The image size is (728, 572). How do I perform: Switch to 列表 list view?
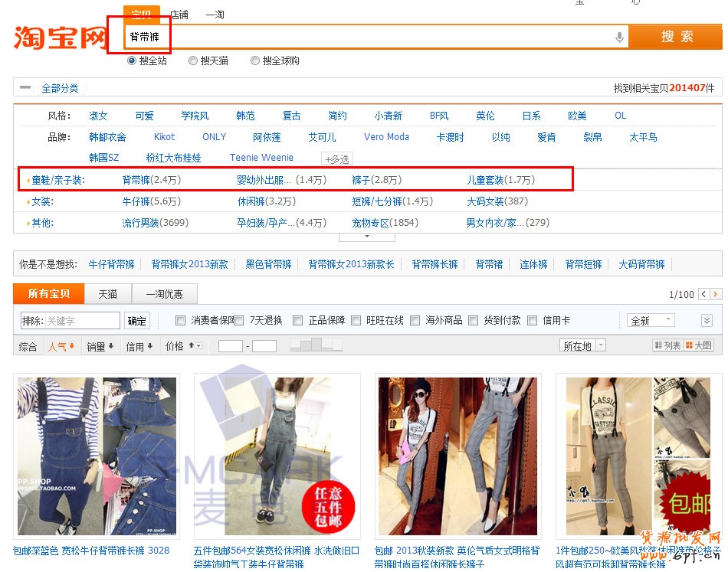point(667,346)
